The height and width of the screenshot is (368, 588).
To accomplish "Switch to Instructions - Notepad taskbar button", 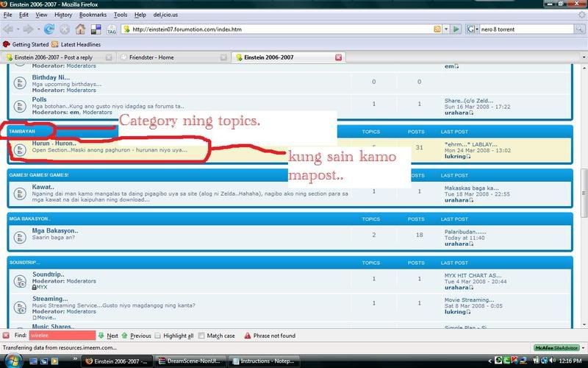I will pyautogui.click(x=264, y=361).
